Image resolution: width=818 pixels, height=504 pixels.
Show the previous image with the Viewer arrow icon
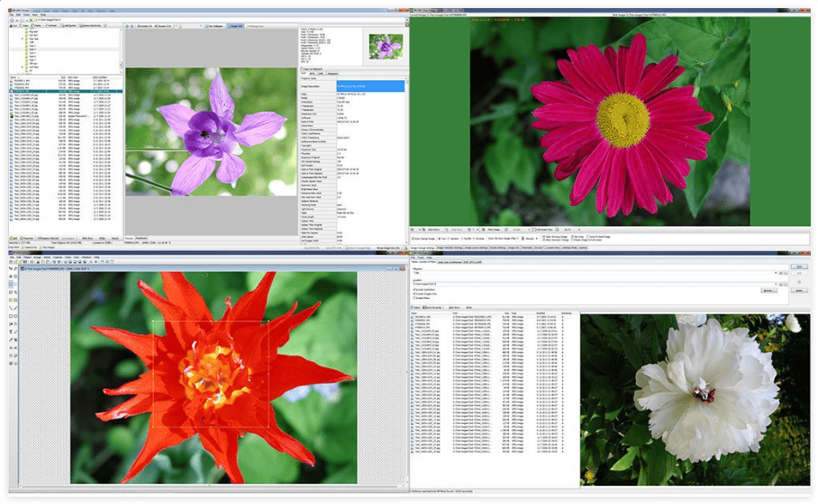(127, 26)
